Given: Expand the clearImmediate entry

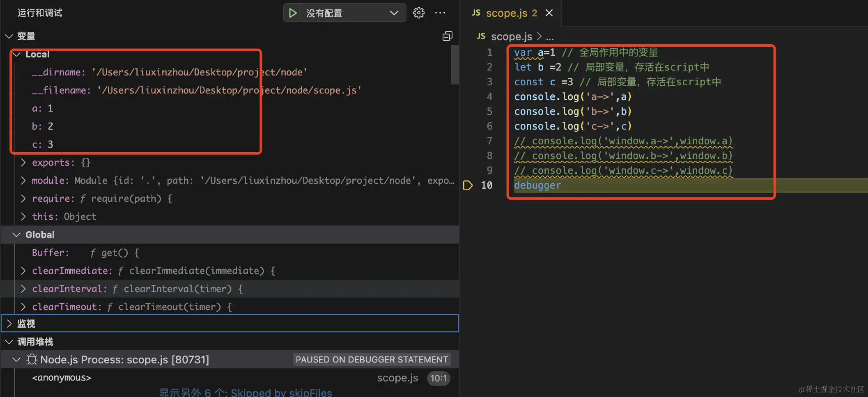Looking at the screenshot, I should click(x=23, y=271).
